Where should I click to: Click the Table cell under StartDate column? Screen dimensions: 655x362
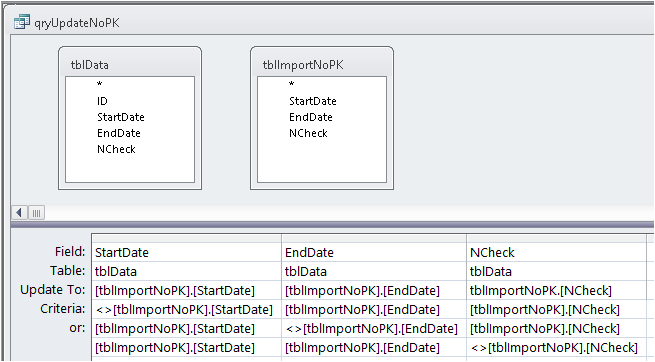pos(186,271)
